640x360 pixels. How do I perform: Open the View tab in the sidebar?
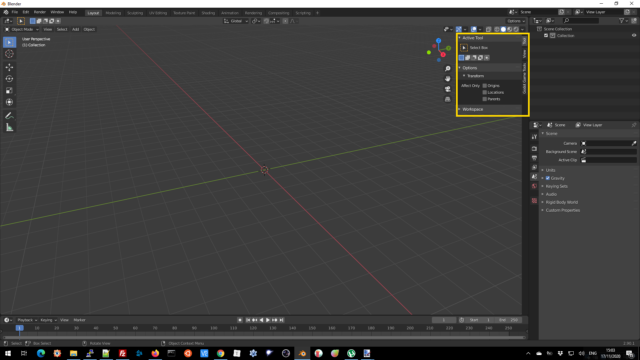(524, 54)
